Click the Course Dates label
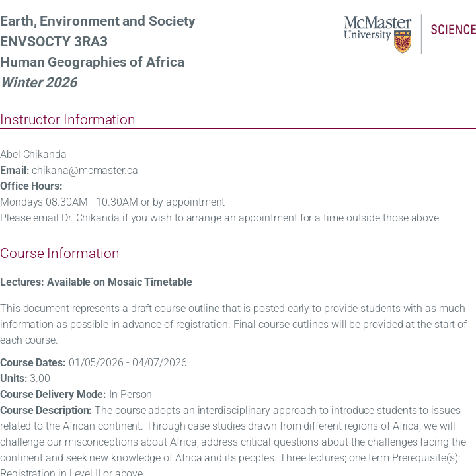Viewport: 476px width, 476px height. point(32,362)
